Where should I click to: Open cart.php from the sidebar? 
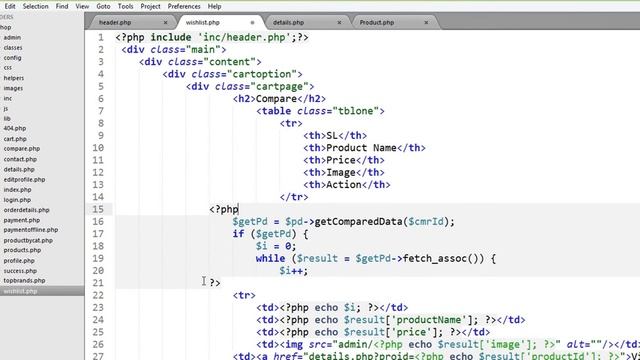click(x=15, y=139)
